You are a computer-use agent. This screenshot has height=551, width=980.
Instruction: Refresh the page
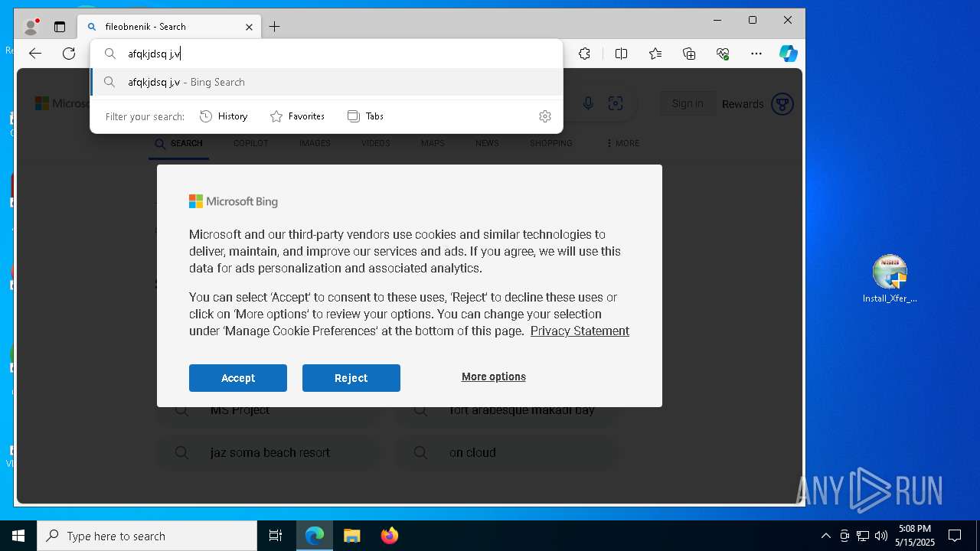[x=69, y=54]
